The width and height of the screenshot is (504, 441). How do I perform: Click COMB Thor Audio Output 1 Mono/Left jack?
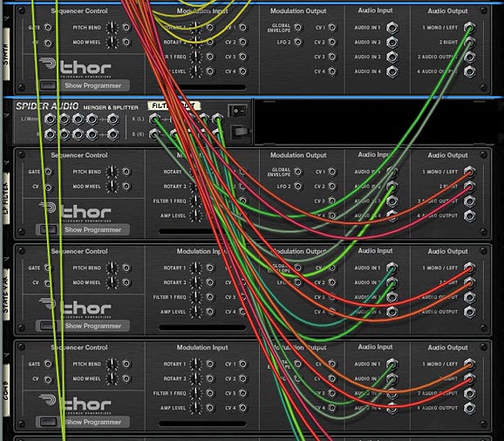pyautogui.click(x=469, y=364)
